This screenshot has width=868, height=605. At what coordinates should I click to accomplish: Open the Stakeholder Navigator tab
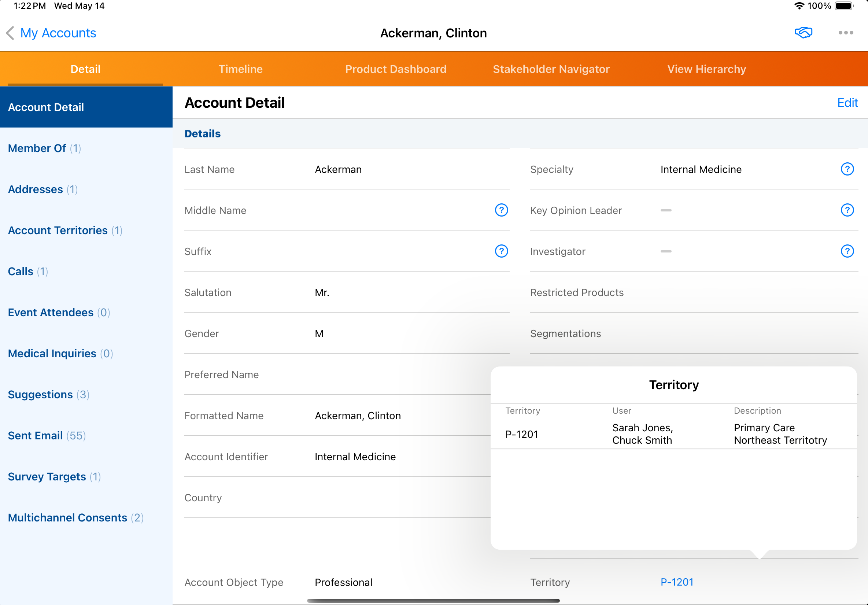point(551,69)
